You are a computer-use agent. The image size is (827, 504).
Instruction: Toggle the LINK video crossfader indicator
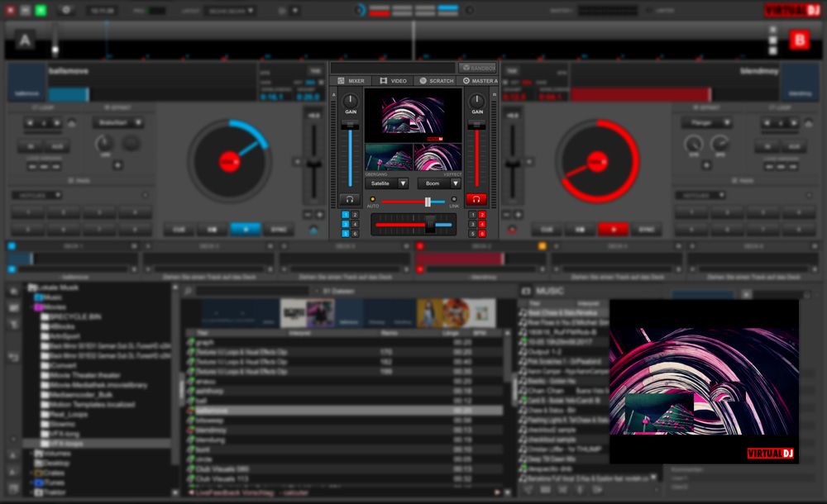[x=454, y=199]
